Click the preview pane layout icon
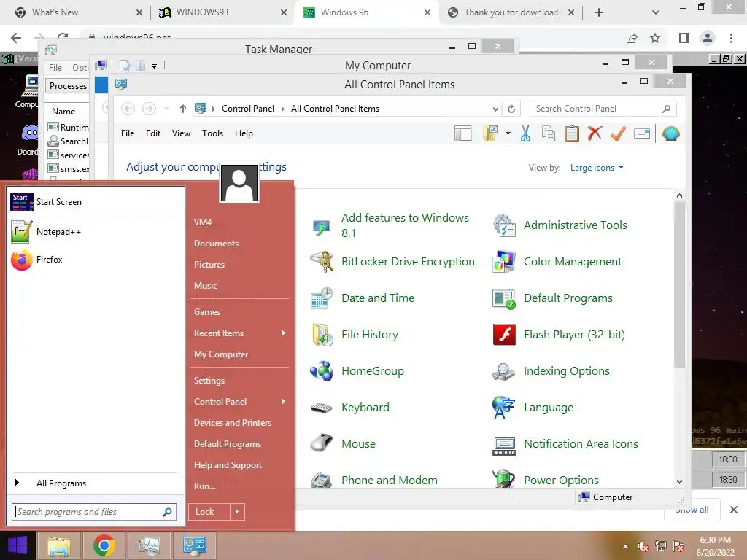Image resolution: width=747 pixels, height=560 pixels. coord(462,134)
